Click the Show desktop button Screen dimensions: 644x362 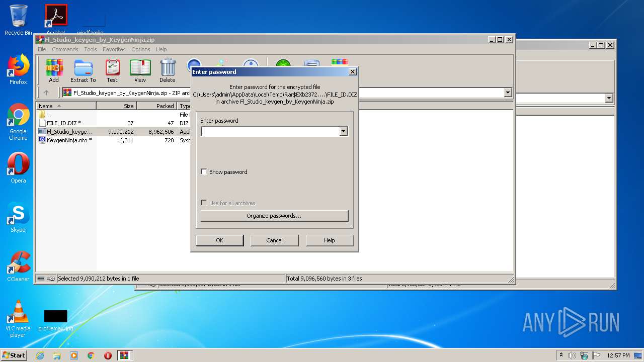pyautogui.click(x=638, y=355)
